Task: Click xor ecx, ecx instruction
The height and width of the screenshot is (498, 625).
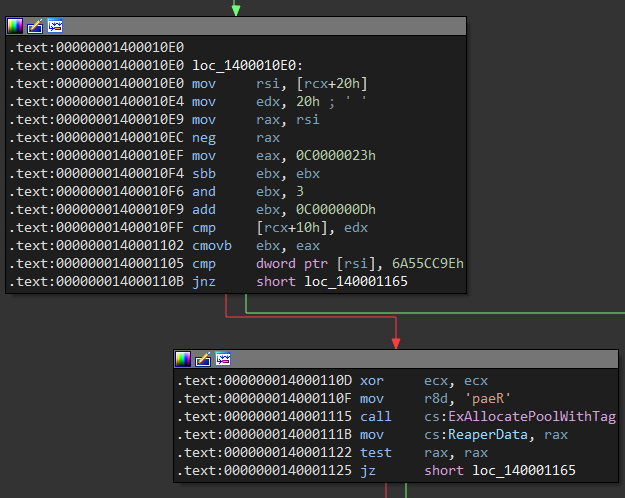Action: [x=424, y=381]
